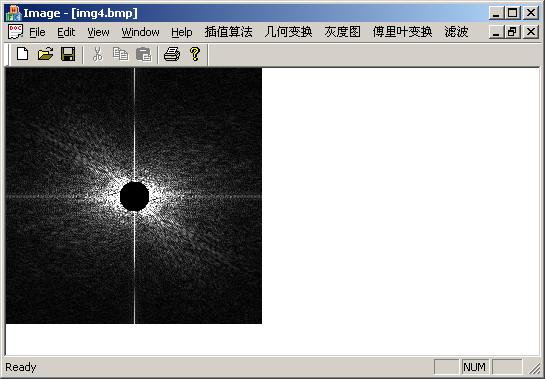545x379 pixels.
Task: Open the 灰度图 menu
Action: (342, 32)
